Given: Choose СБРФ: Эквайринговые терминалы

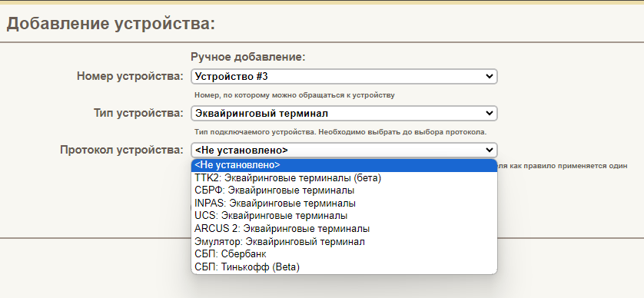Looking at the screenshot, I should tap(344, 191).
